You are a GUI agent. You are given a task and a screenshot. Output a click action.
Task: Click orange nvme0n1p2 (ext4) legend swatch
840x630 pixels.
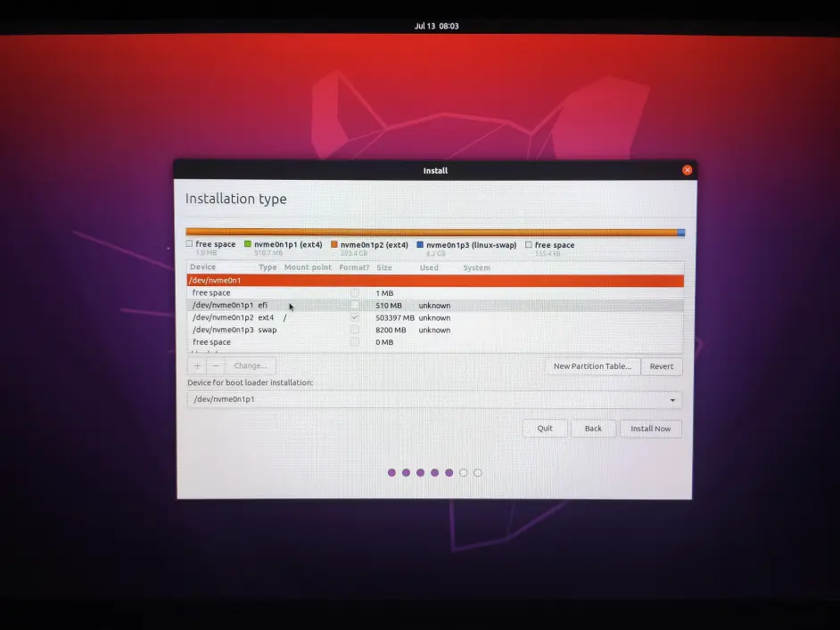[334, 245]
